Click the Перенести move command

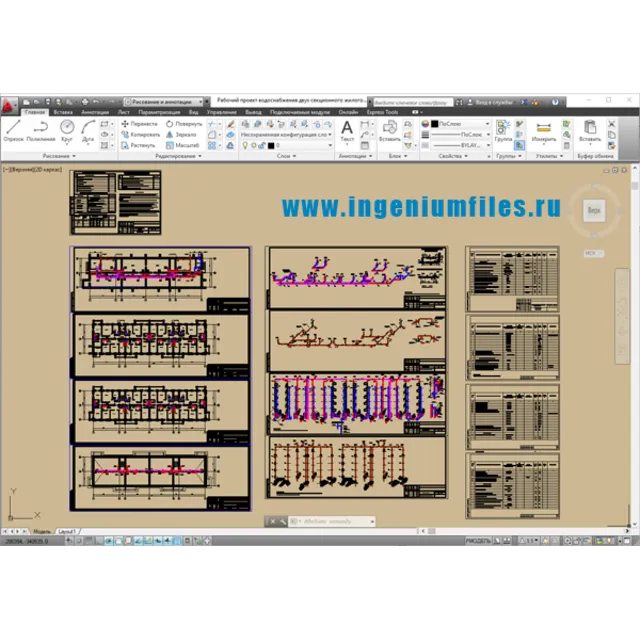139,124
